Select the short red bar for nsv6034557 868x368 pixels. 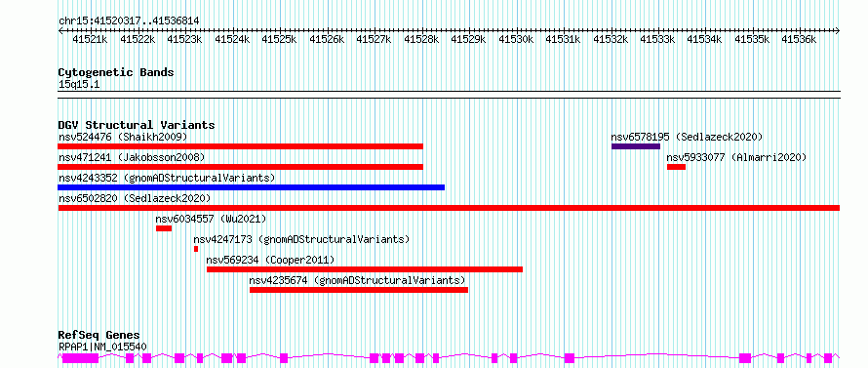point(164,228)
